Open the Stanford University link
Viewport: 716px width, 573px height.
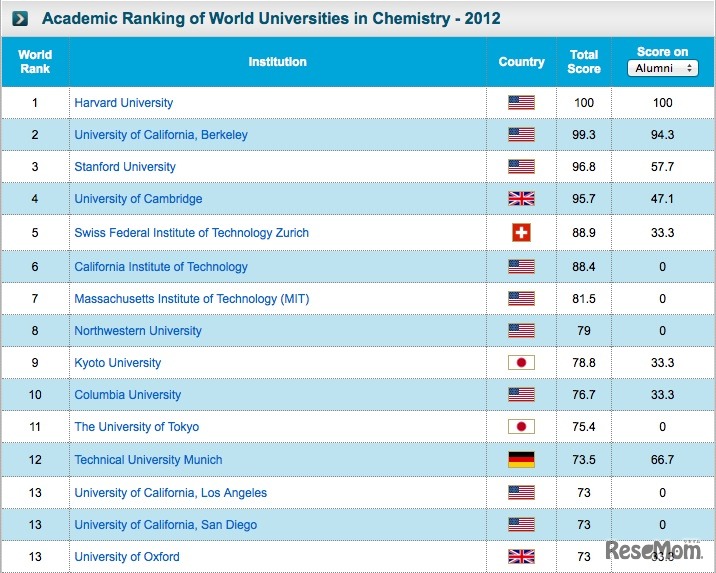point(125,167)
